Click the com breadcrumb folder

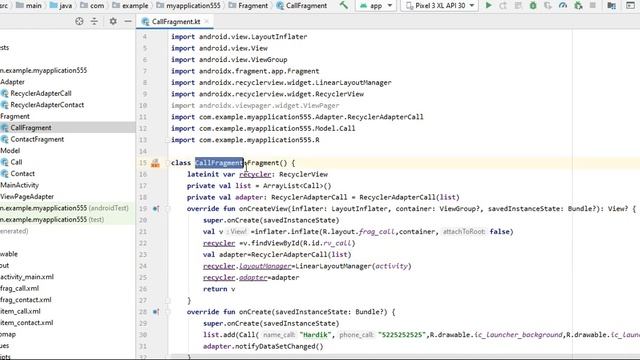[x=92, y=6]
